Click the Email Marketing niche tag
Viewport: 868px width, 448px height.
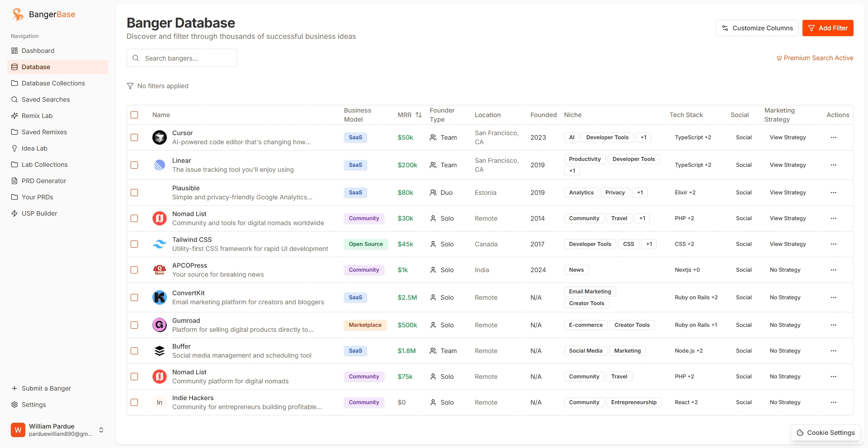(x=590, y=292)
